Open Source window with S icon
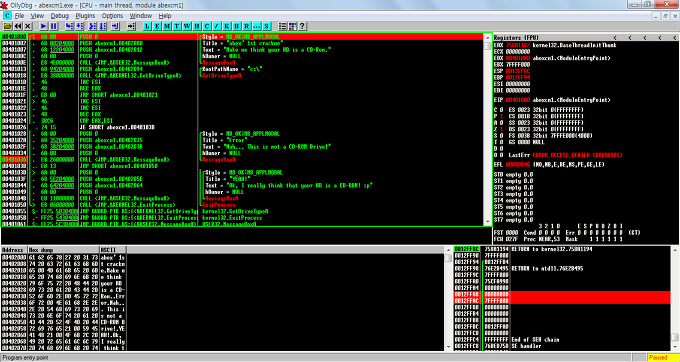Viewport: 680px width, 362px height. [x=267, y=26]
